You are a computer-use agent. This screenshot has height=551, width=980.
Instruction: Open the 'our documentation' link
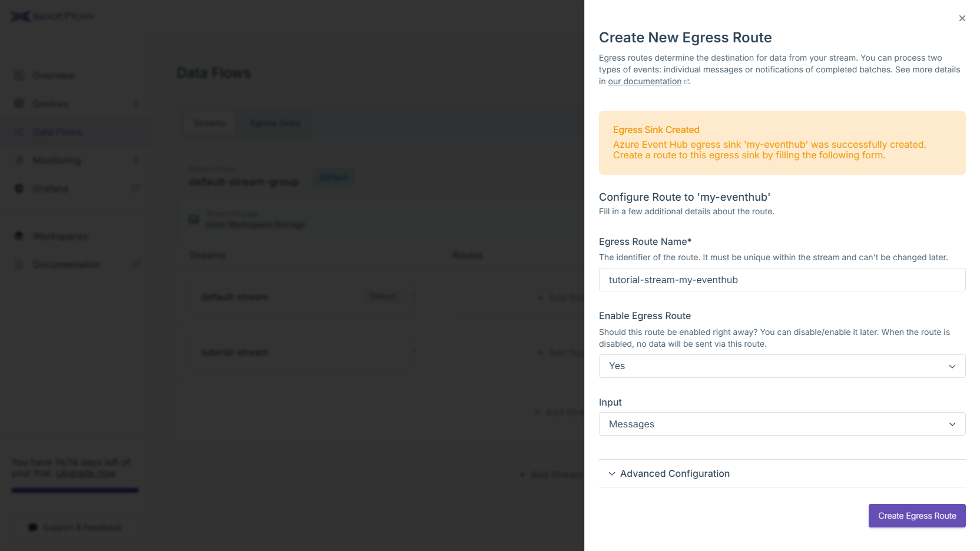[644, 81]
